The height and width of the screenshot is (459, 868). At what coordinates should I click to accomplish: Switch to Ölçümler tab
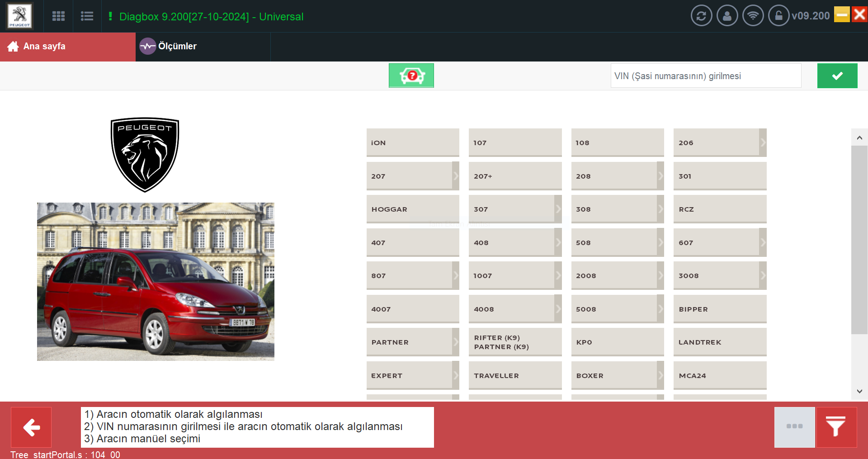[203, 47]
